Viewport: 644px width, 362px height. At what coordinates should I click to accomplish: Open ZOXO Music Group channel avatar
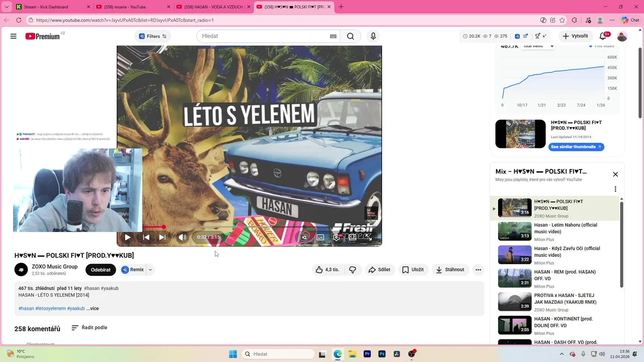(21, 269)
